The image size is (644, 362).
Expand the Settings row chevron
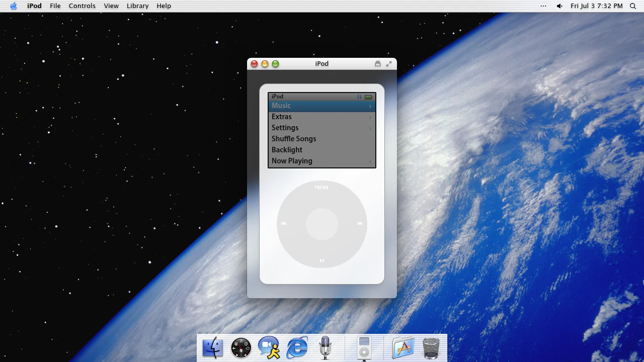(370, 128)
